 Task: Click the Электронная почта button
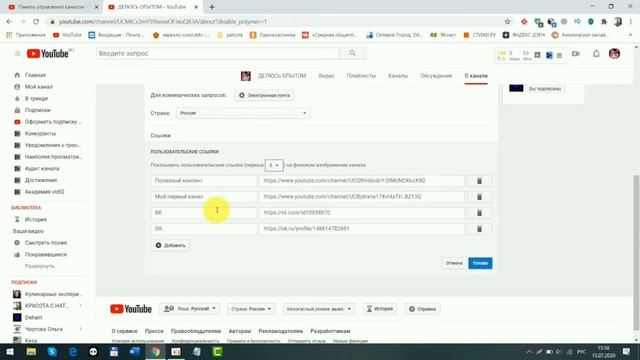tap(264, 96)
